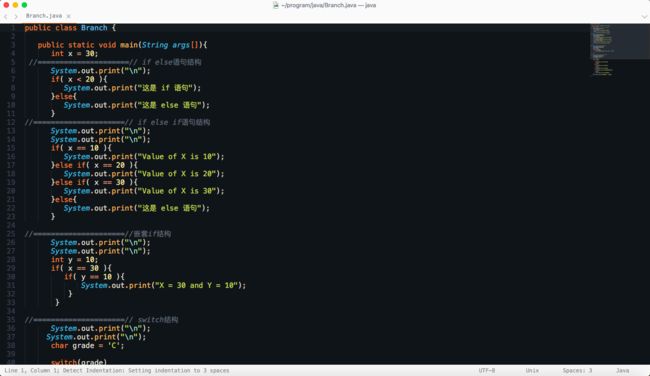
Task: Click the "if( x == 30 ){" line 29
Action: [x=81, y=268]
